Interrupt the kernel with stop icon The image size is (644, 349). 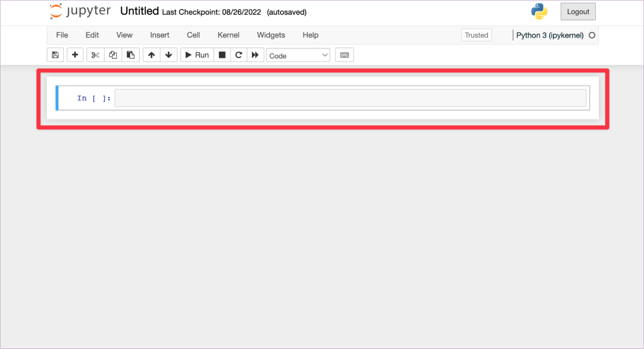tap(222, 55)
